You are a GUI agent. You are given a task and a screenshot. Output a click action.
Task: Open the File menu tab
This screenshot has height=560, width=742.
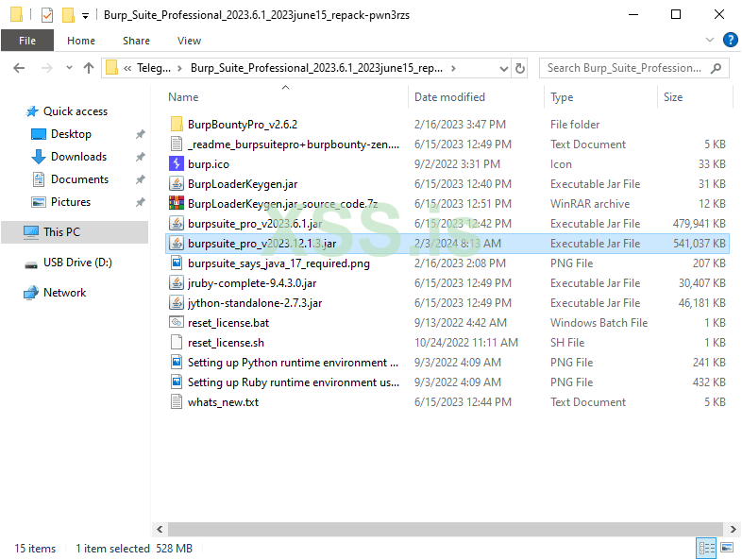coord(27,41)
